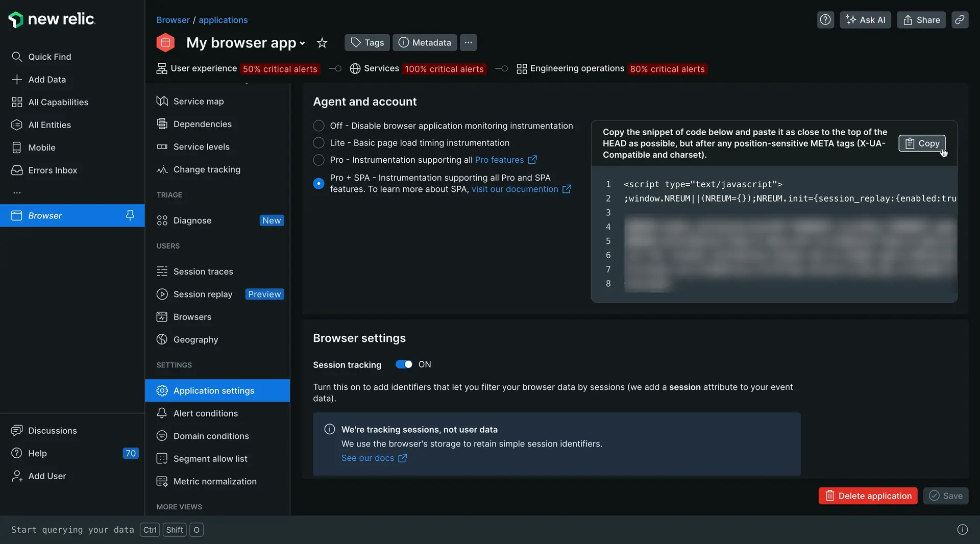Open Session replay in the sidebar
Image resolution: width=980 pixels, height=544 pixels.
pyautogui.click(x=203, y=294)
